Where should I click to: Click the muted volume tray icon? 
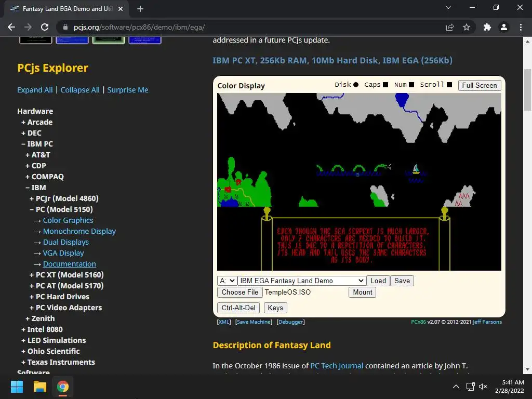(x=483, y=387)
